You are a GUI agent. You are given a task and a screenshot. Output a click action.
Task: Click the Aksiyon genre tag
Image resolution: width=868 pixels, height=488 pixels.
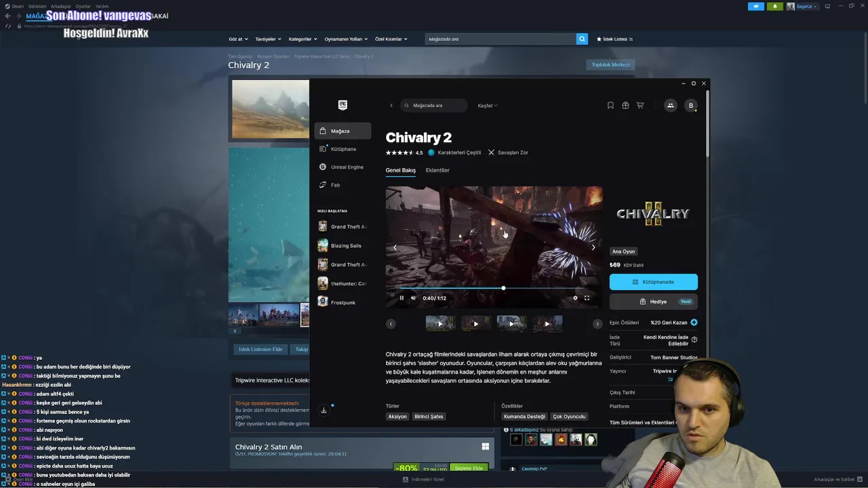pyautogui.click(x=397, y=416)
